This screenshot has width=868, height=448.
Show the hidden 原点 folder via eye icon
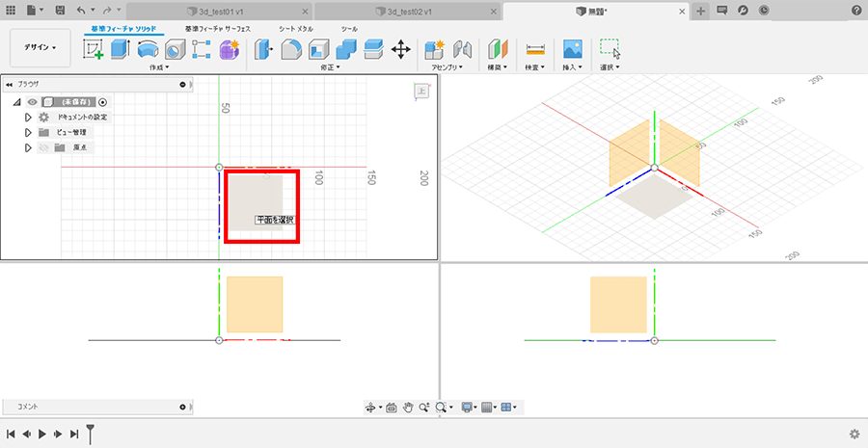43,147
